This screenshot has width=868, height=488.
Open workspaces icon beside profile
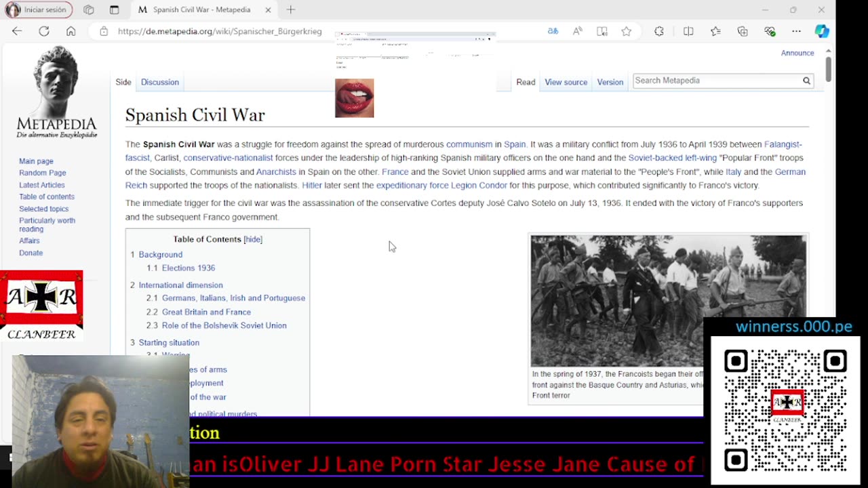point(89,9)
